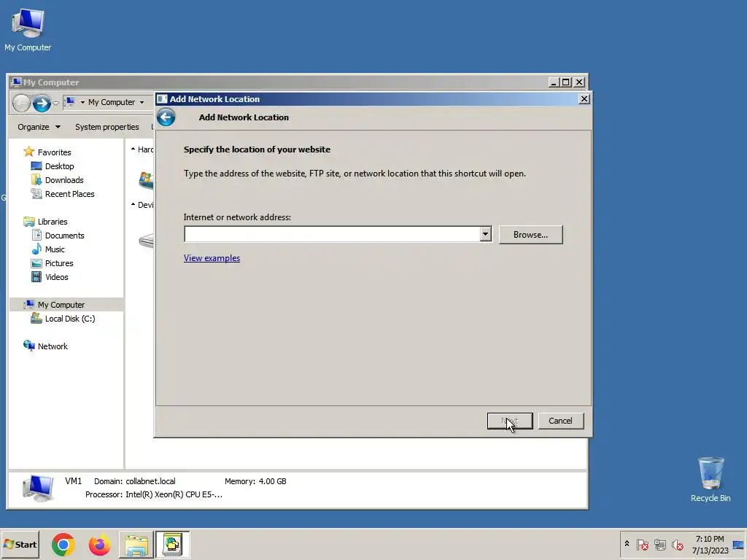Click the computer icon in the address bar

(x=70, y=102)
